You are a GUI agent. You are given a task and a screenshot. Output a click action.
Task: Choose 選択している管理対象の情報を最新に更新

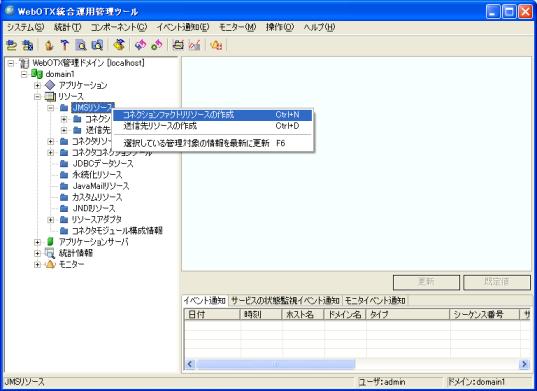[x=212, y=143]
